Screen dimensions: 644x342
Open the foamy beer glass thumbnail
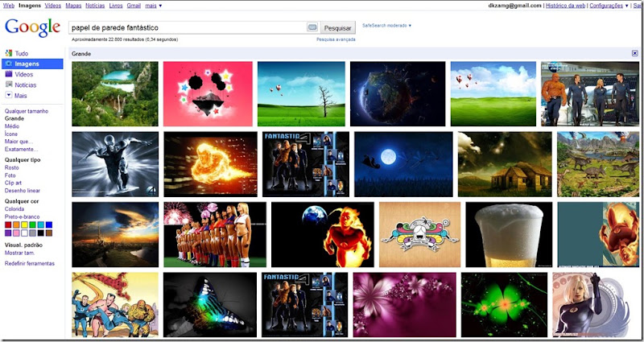[x=509, y=234]
